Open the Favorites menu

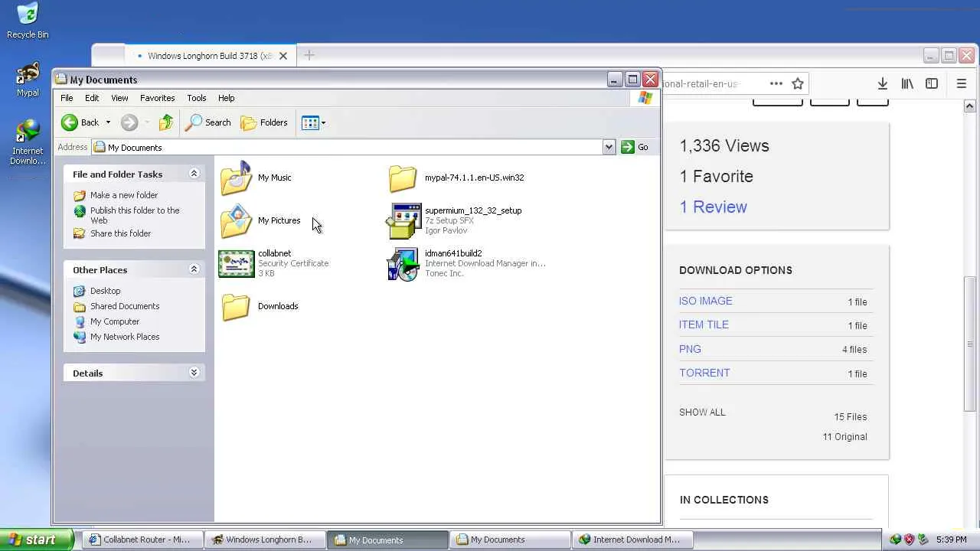158,98
